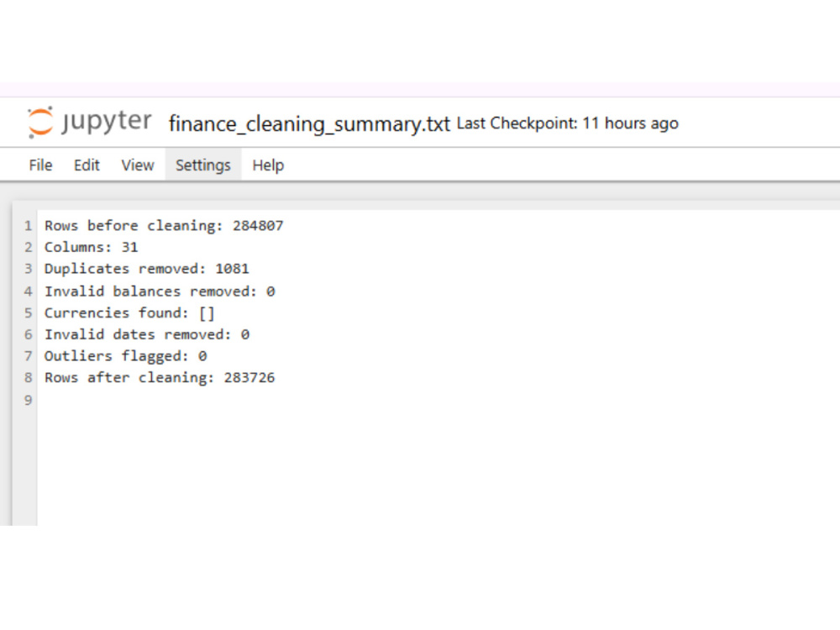Click line "Duplicates removed: 1081"
This screenshot has height=630, width=840.
[147, 269]
